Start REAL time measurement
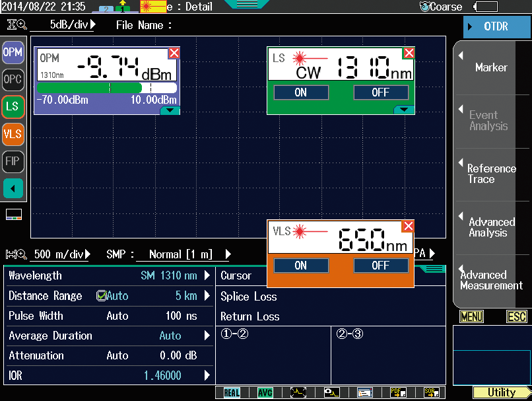This screenshot has height=401, width=532. coord(232,392)
